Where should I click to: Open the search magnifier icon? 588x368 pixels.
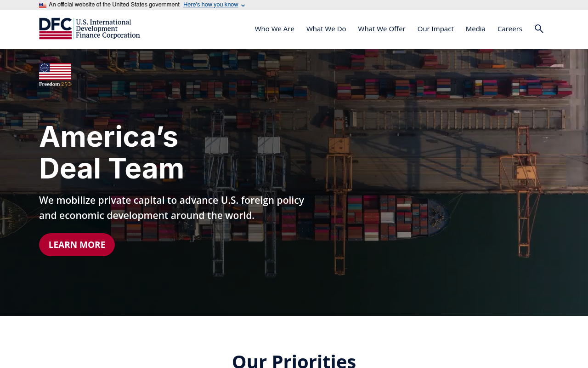pyautogui.click(x=539, y=29)
